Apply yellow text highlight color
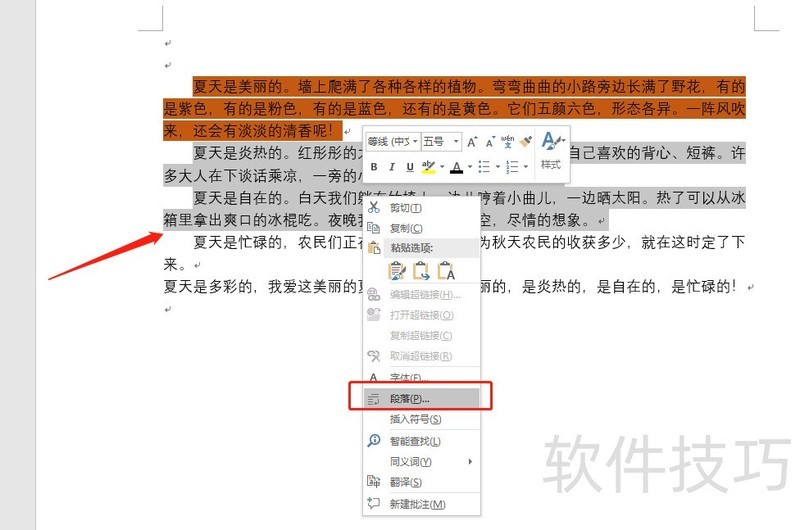The image size is (800, 530). point(429,167)
